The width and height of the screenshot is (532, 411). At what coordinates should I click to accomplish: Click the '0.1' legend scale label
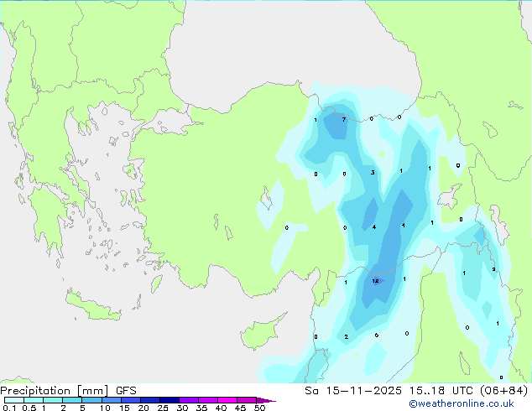point(9,408)
